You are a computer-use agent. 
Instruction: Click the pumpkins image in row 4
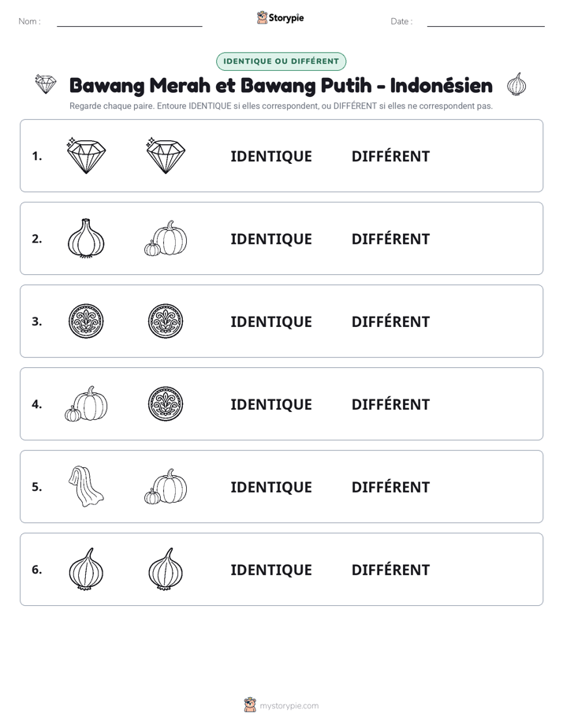(86, 403)
